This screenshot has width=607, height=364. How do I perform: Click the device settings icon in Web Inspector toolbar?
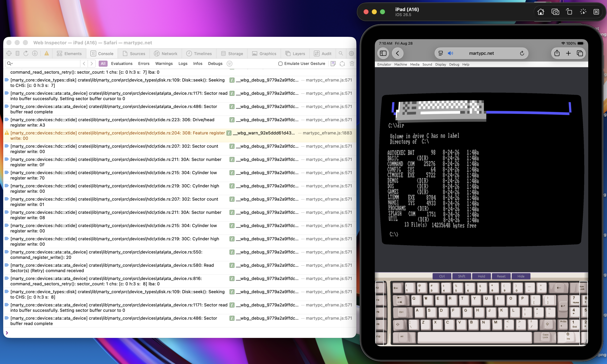(x=17, y=53)
